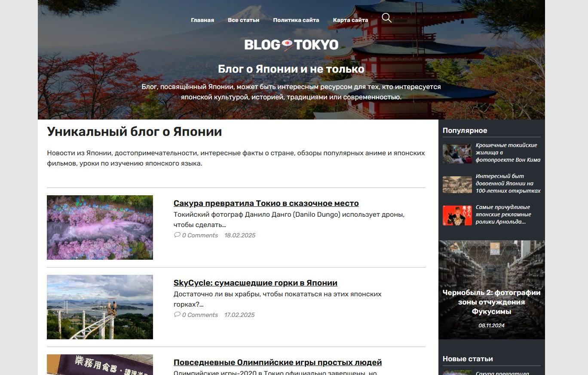
Task: Open comment bubble icon under Сакура article
Action: (177, 235)
